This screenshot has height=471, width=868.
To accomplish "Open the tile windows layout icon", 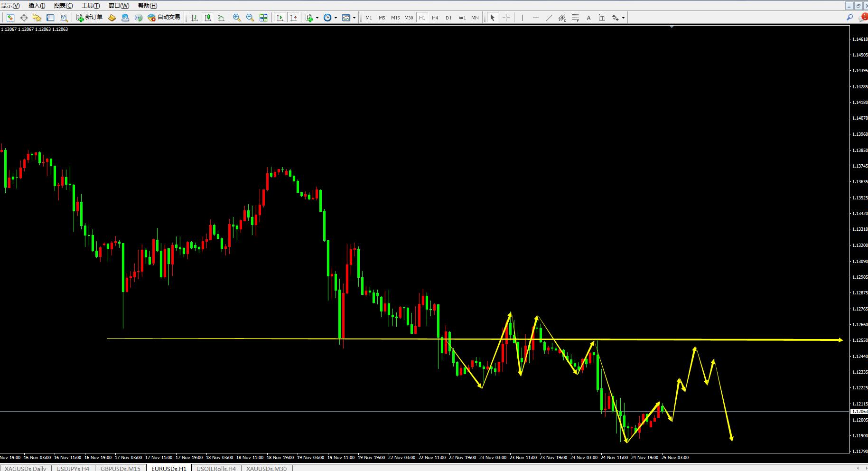I will [x=263, y=18].
